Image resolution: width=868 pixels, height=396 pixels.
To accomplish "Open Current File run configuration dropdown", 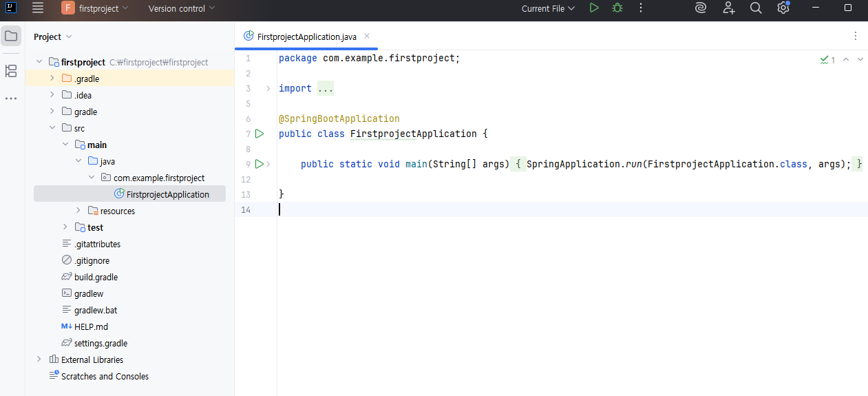I will point(548,8).
